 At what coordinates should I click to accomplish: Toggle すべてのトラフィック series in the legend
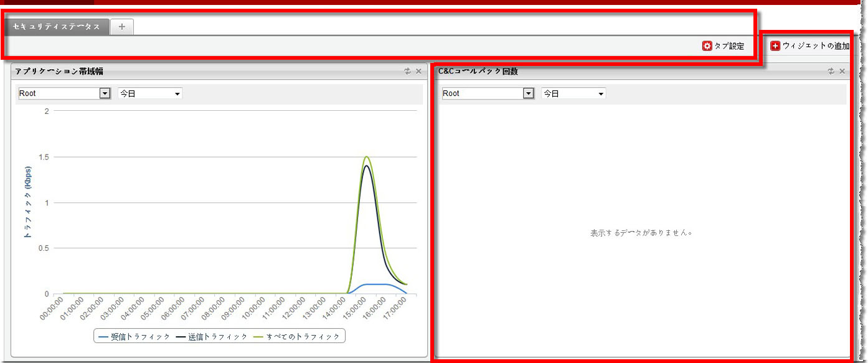pos(298,336)
